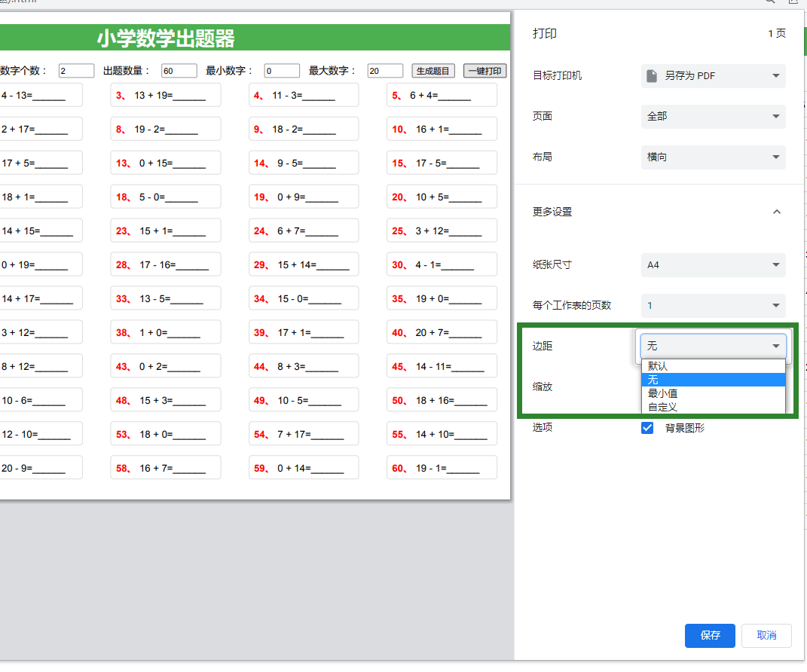Choose 自定义 from the margins list
Screen dimensions: 807x672
[714, 407]
